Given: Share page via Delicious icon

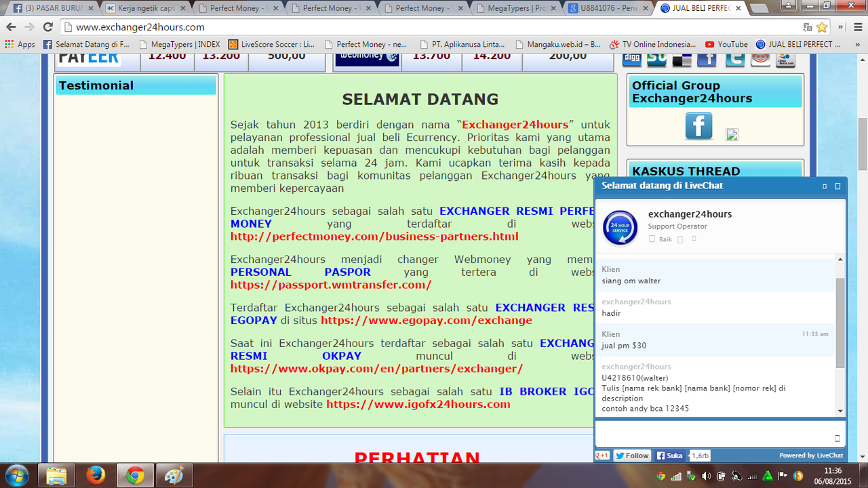Looking at the screenshot, I should [682, 59].
